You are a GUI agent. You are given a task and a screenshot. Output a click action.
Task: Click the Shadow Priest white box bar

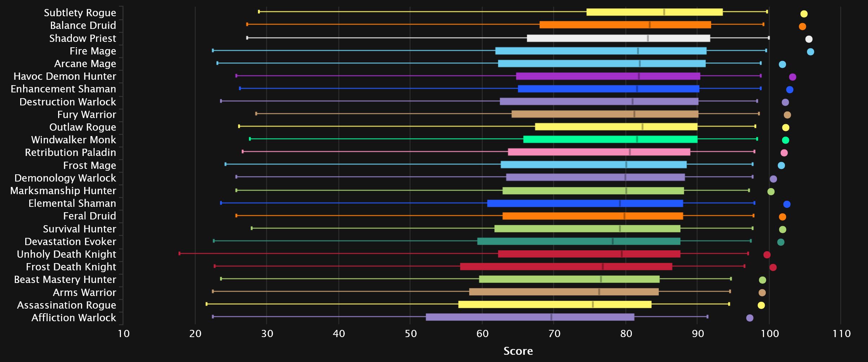pyautogui.click(x=619, y=38)
